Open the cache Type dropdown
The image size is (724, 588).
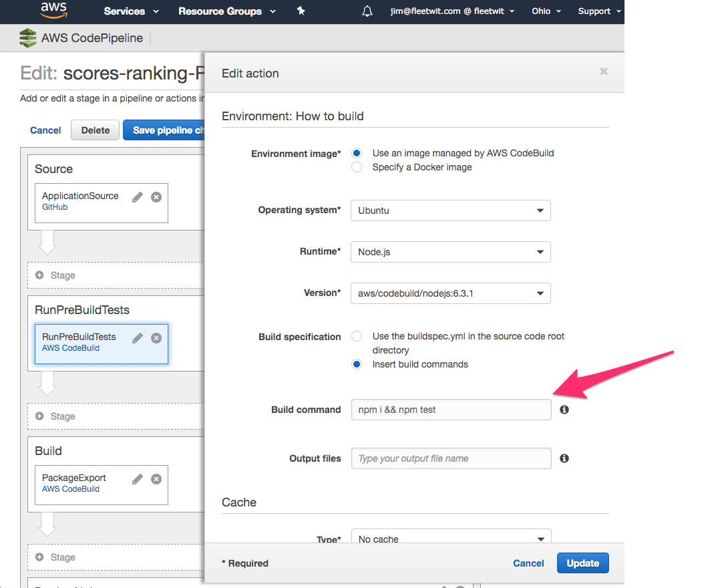[x=451, y=538]
